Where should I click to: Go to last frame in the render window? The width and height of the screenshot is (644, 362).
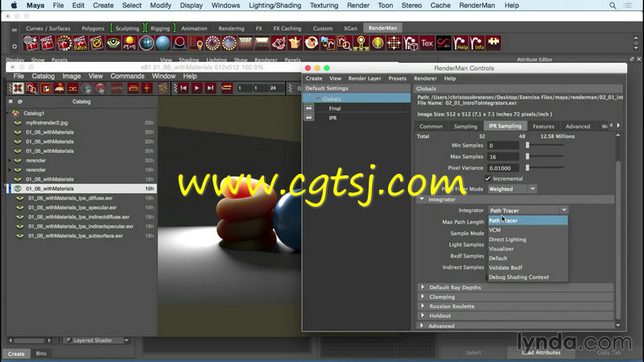pos(210,88)
